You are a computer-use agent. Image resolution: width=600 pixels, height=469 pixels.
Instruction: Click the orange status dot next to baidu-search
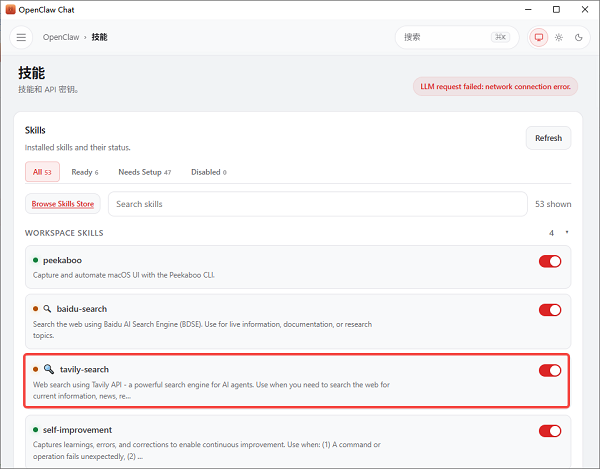coord(36,309)
